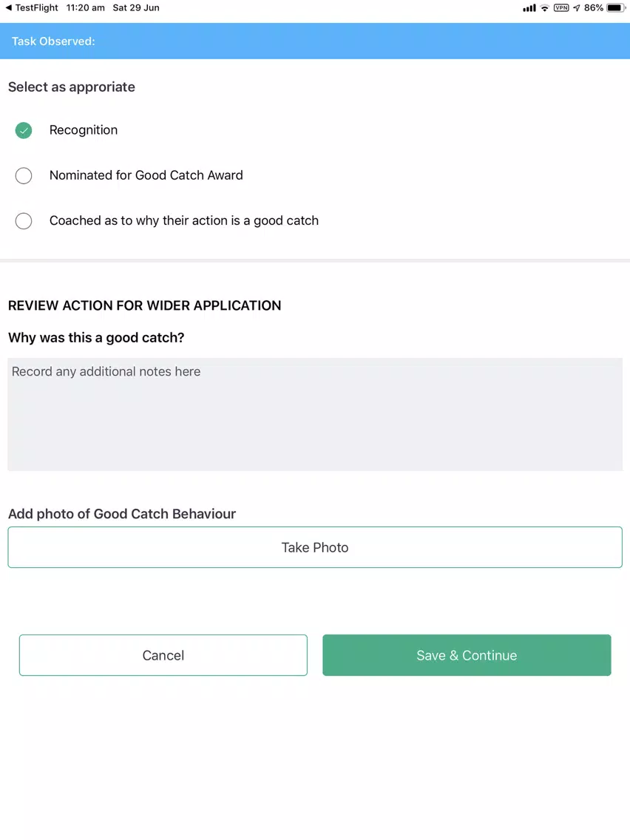Tap the TestFlight back arrow icon
Screen dimensions: 630x840
(x=8, y=8)
